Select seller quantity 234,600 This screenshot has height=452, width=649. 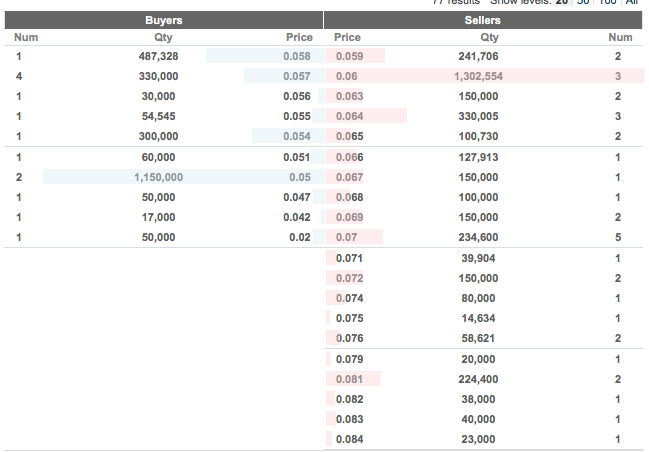tap(478, 237)
